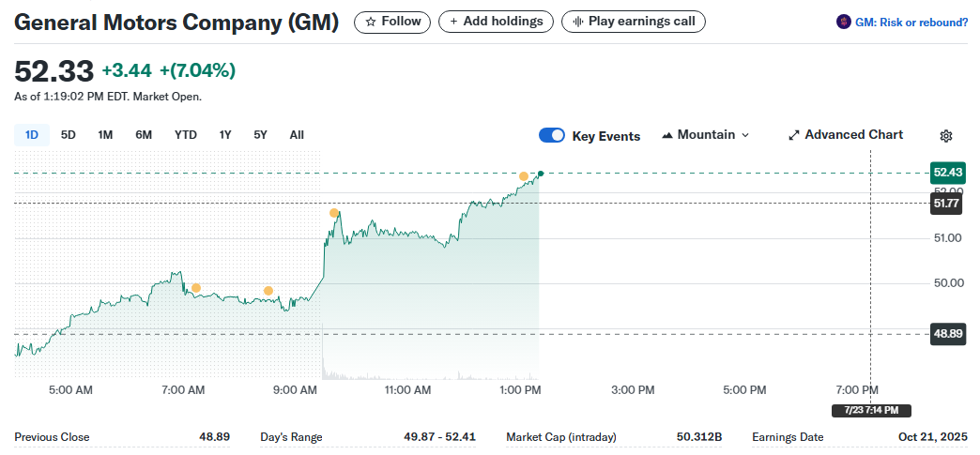Click the mountain chart type icon
The height and width of the screenshot is (455, 980).
(666, 135)
